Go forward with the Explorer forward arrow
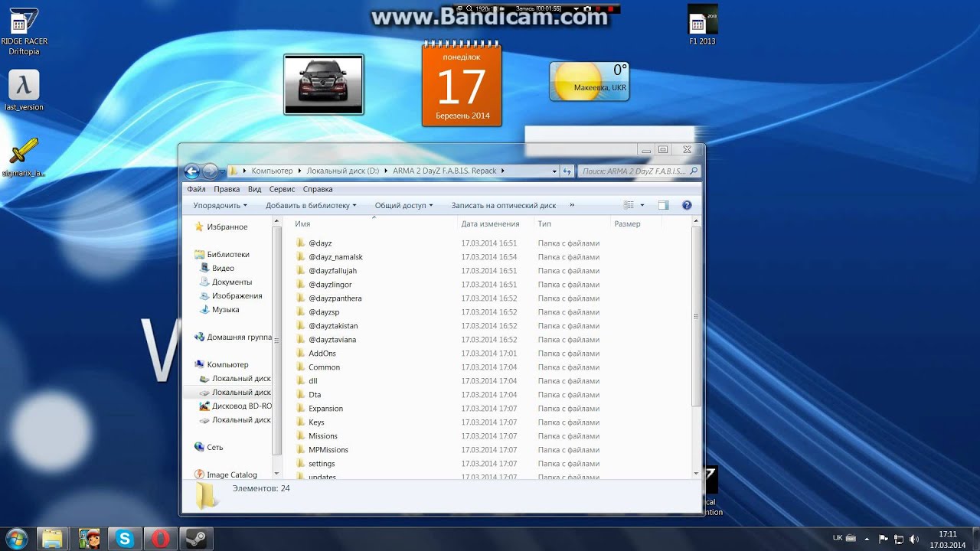The height and width of the screenshot is (551, 980). [209, 171]
